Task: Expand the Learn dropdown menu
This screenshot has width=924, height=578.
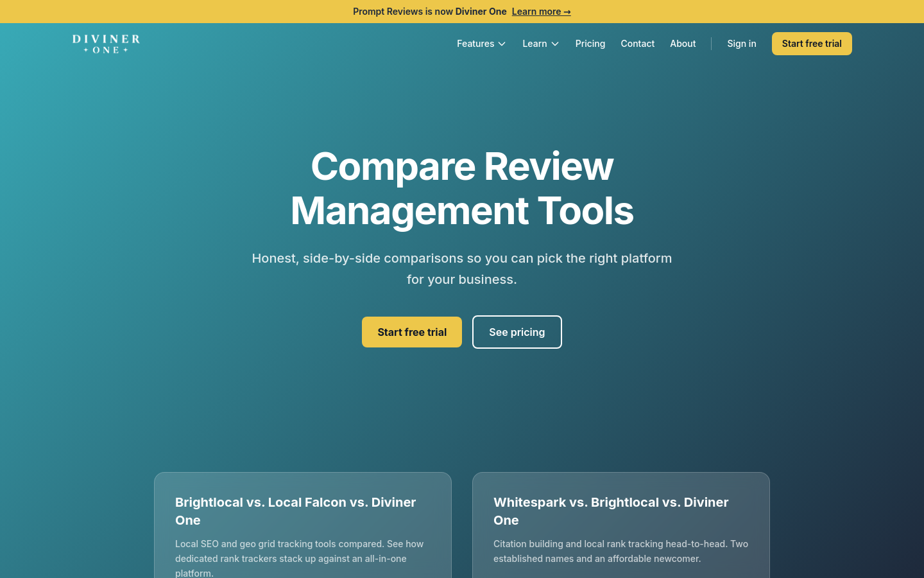Action: pos(540,44)
